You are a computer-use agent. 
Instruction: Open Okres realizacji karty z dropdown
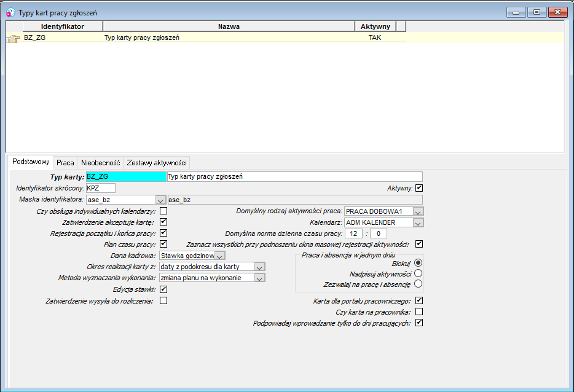[x=259, y=267]
